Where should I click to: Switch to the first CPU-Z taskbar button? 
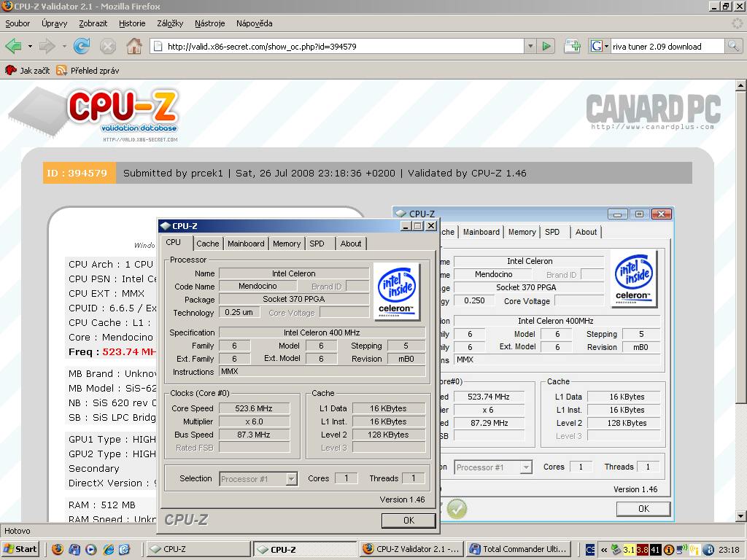tap(198, 549)
